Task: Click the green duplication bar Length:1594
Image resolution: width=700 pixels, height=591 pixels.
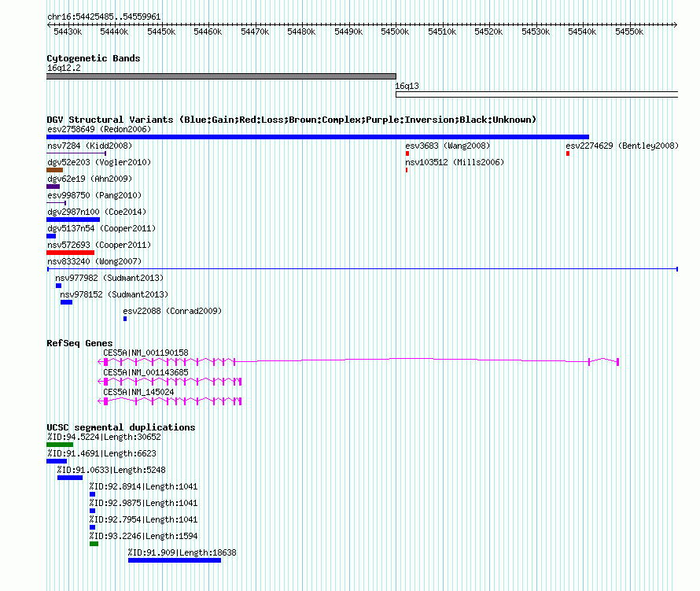Action: [94, 544]
